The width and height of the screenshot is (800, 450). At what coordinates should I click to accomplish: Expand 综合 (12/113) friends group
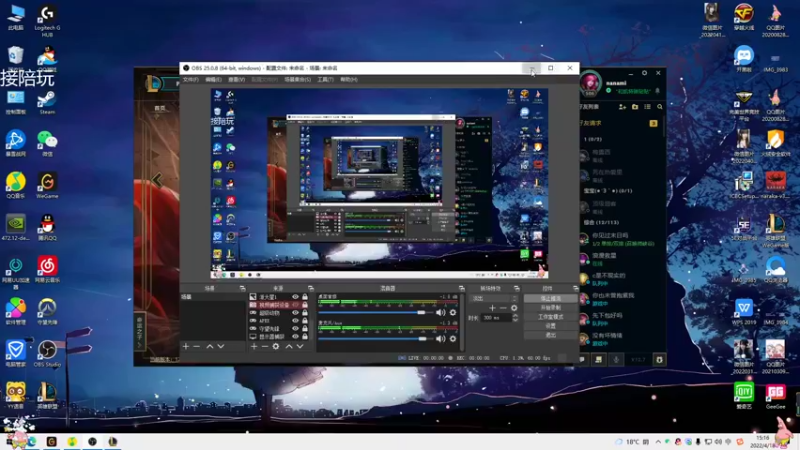(602, 222)
